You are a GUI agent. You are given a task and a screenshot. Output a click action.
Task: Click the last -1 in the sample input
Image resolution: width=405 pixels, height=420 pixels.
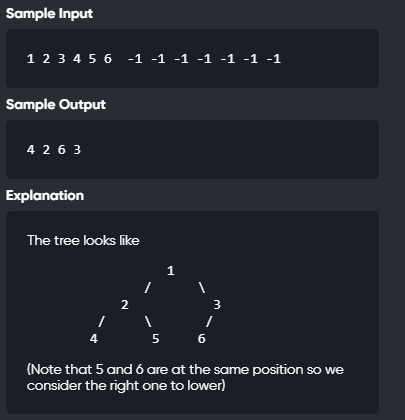click(x=273, y=59)
